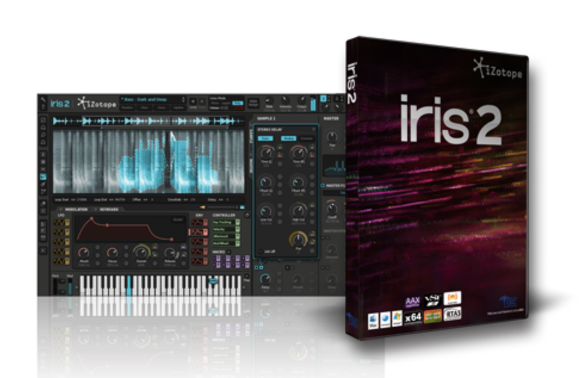
Task: Click the iris 2 logo in plugin header
Action: pos(60,104)
